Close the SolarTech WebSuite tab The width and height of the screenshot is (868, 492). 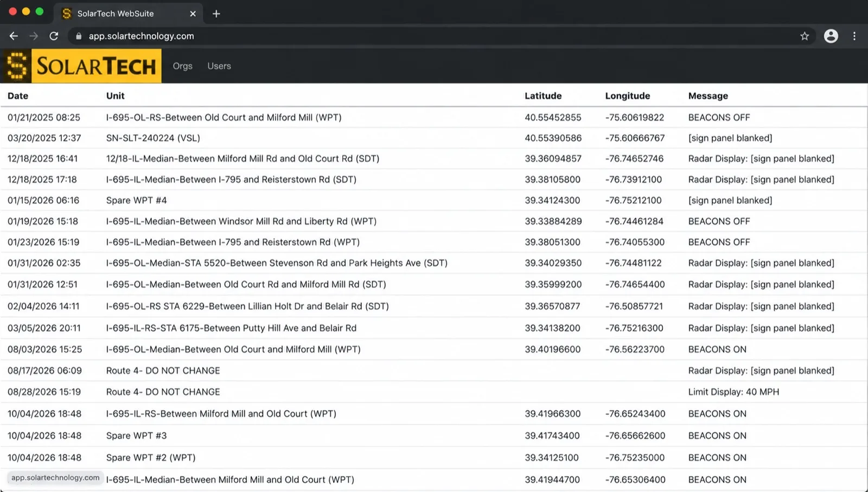[x=193, y=14]
